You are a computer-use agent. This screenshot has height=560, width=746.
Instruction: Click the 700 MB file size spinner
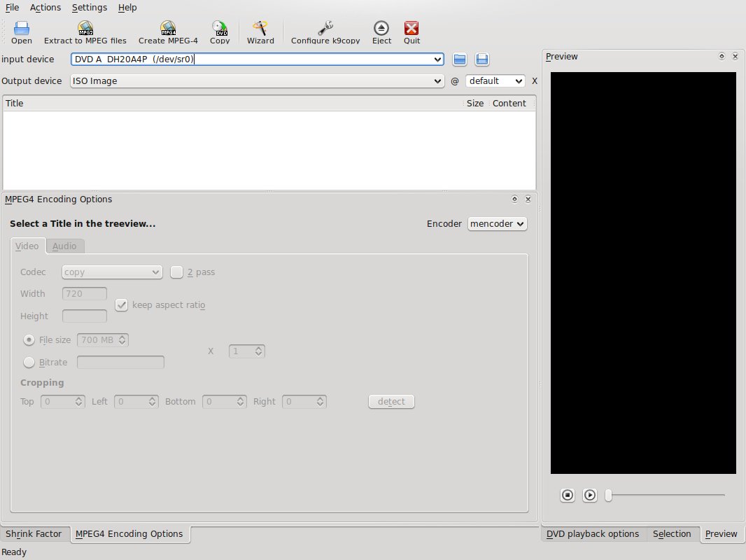pos(103,339)
